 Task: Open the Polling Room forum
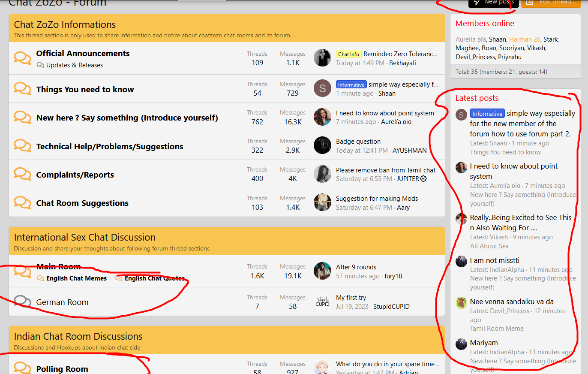click(62, 369)
